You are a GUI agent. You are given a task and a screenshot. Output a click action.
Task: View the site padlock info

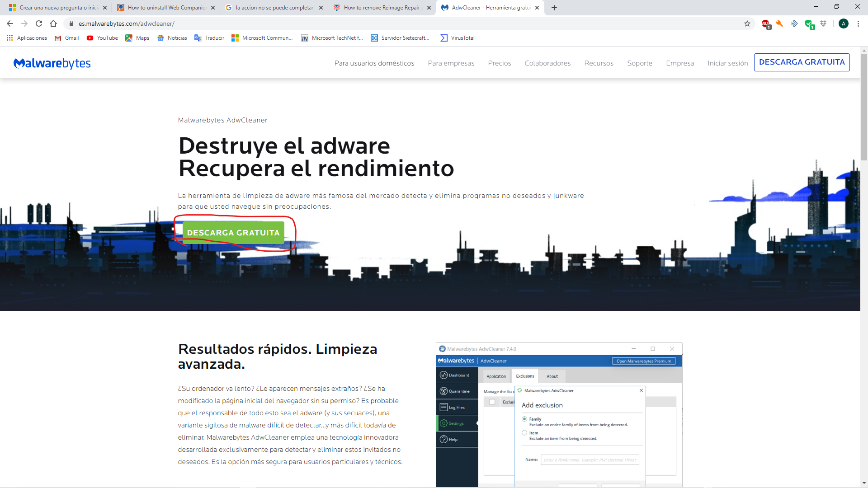pyautogui.click(x=71, y=23)
